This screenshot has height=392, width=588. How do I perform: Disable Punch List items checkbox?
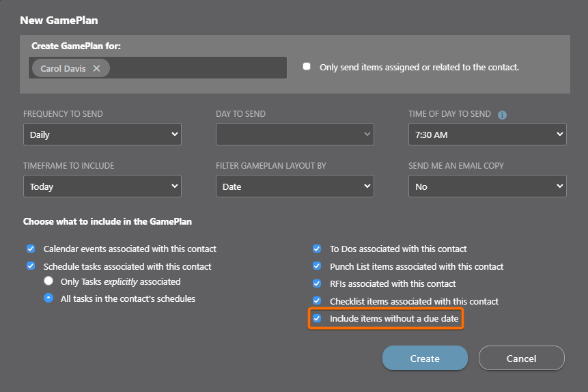[317, 266]
